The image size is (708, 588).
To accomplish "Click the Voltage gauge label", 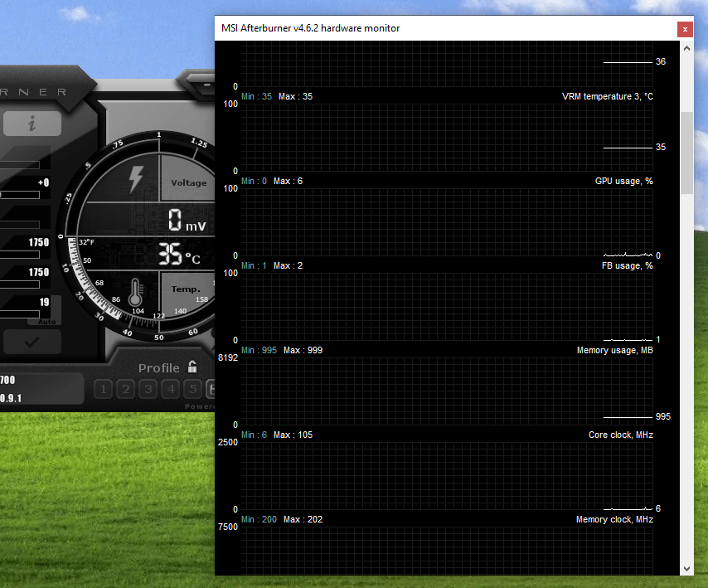I will click(x=189, y=183).
